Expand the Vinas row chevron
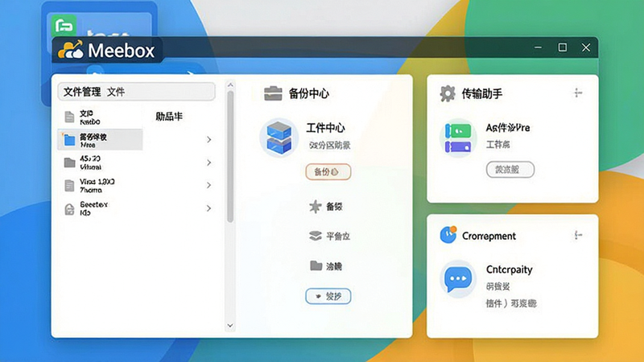Screen dimensions: 644x362 click(x=209, y=185)
